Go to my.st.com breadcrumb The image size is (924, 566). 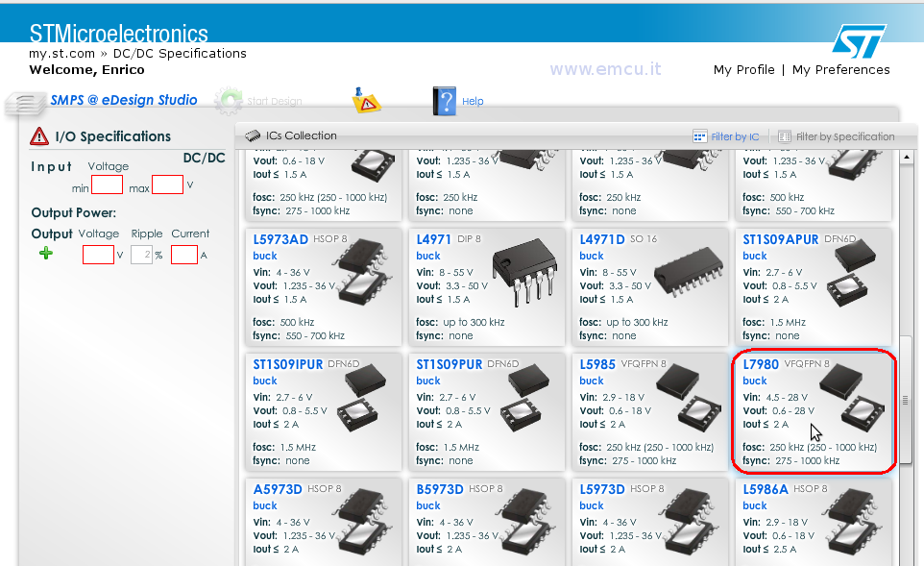point(61,54)
